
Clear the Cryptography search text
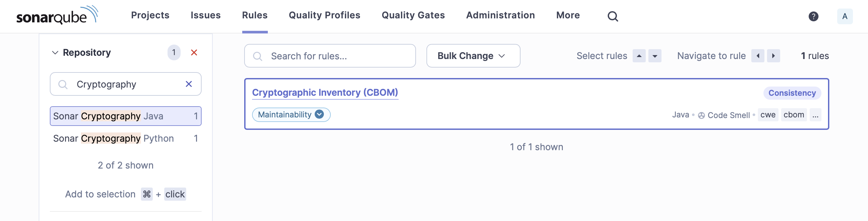(189, 84)
